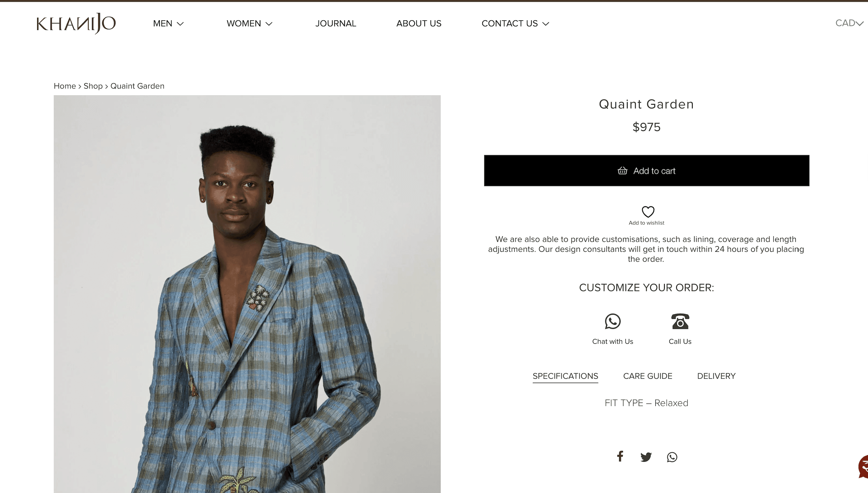Click the Khanijo logo
Screen dimensions: 868x493
76,23
